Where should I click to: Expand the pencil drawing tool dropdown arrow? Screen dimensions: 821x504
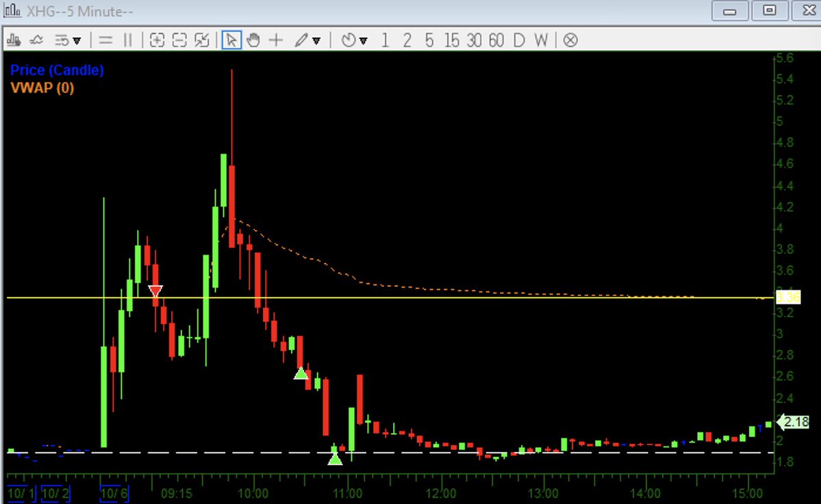tap(316, 41)
